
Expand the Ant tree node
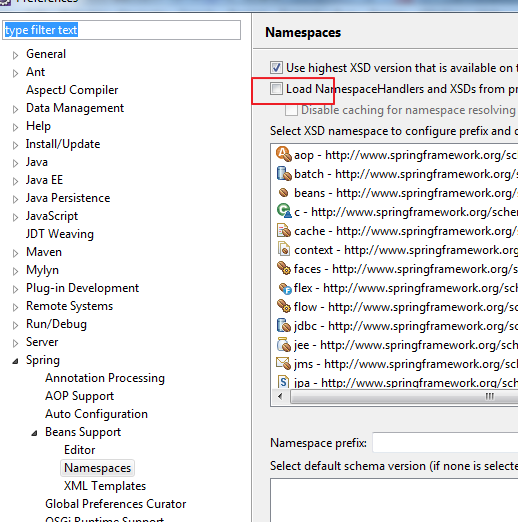(x=15, y=73)
